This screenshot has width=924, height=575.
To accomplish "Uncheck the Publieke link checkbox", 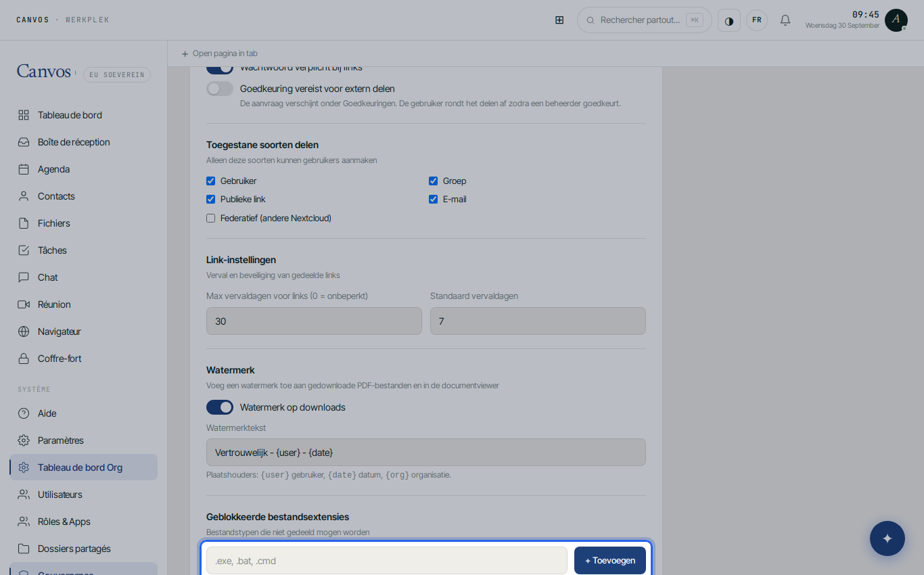I will [211, 200].
